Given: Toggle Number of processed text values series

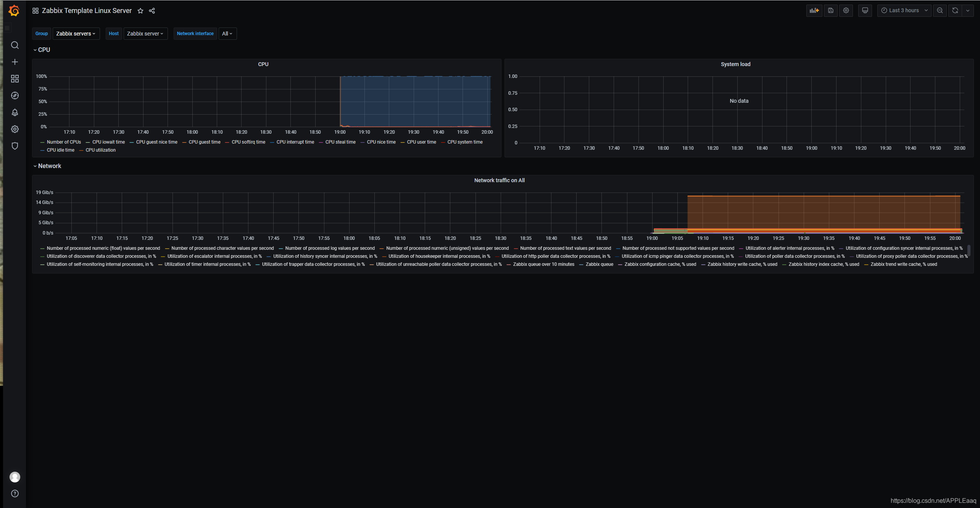Looking at the screenshot, I should tap(566, 248).
